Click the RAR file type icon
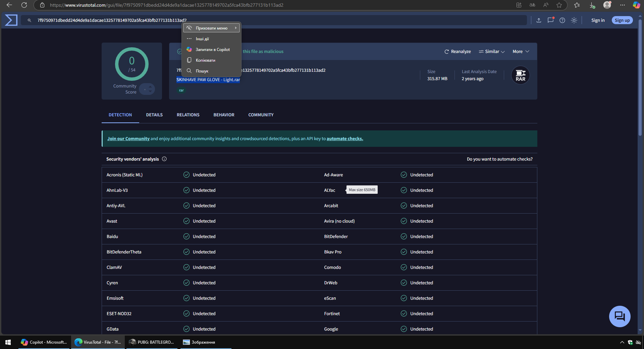The width and height of the screenshot is (644, 349). click(521, 75)
